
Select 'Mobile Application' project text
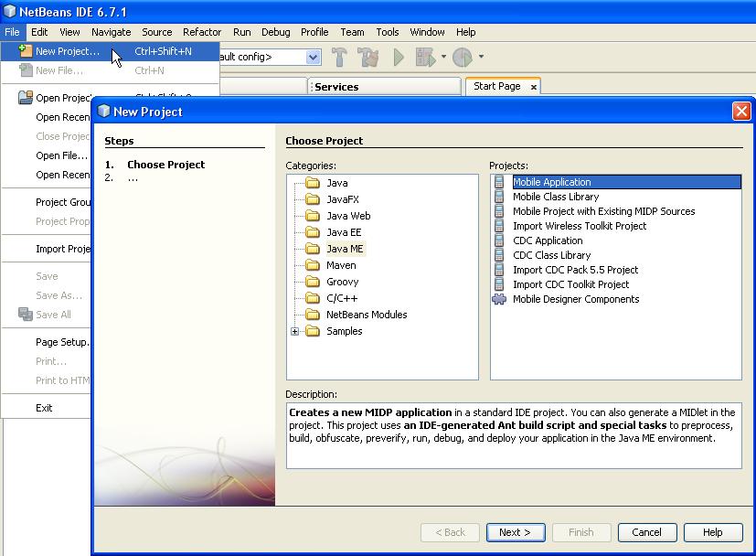pyautogui.click(x=551, y=182)
